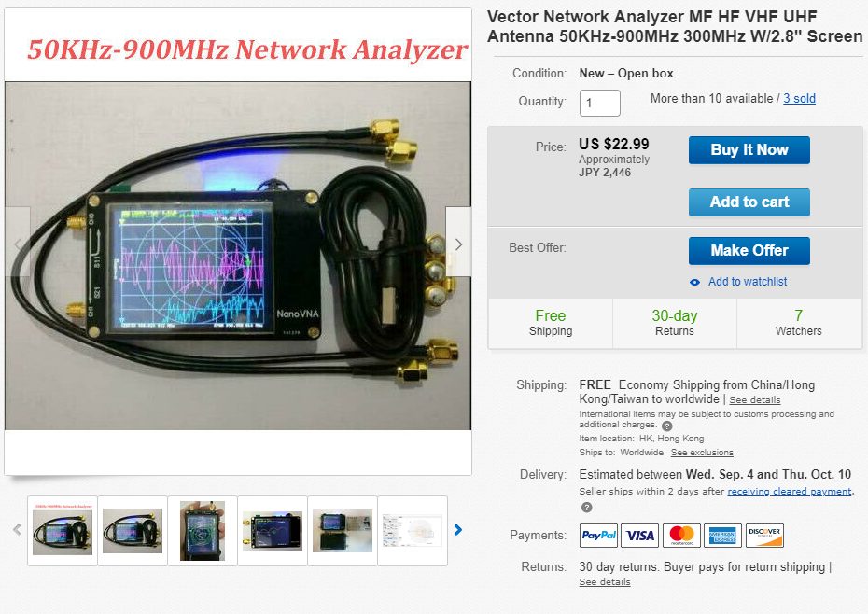Screen dimensions: 868x614
Task: Open See details link for shipping
Action: pyautogui.click(x=754, y=399)
